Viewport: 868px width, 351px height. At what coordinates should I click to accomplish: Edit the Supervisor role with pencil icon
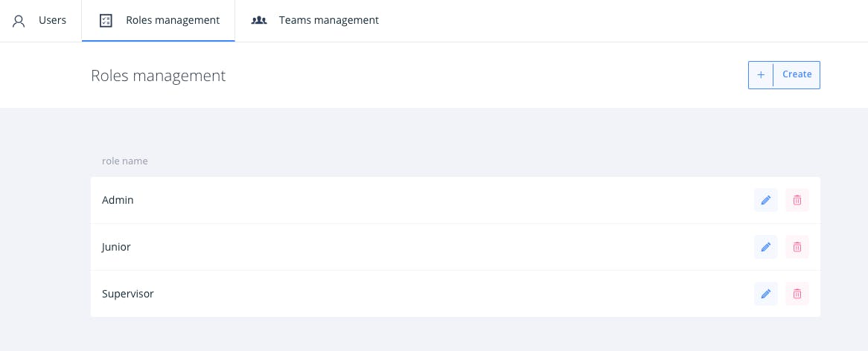(x=765, y=294)
